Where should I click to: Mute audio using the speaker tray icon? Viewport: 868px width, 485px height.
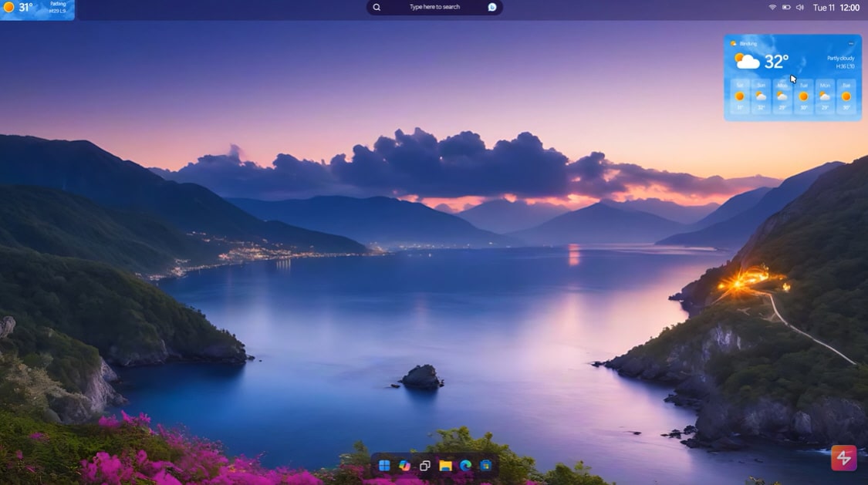pos(799,7)
